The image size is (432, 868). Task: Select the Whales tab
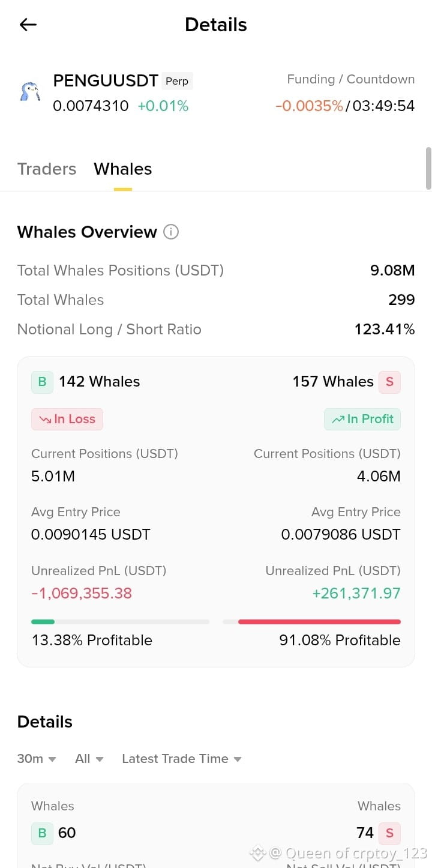point(123,169)
